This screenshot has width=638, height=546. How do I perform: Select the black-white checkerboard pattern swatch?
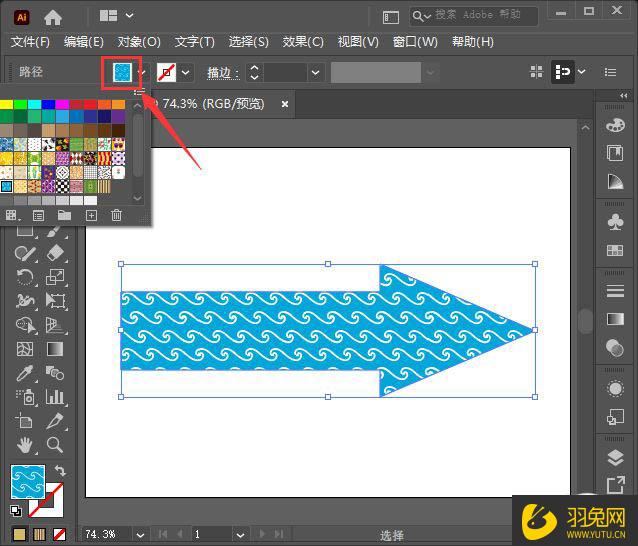(62, 186)
